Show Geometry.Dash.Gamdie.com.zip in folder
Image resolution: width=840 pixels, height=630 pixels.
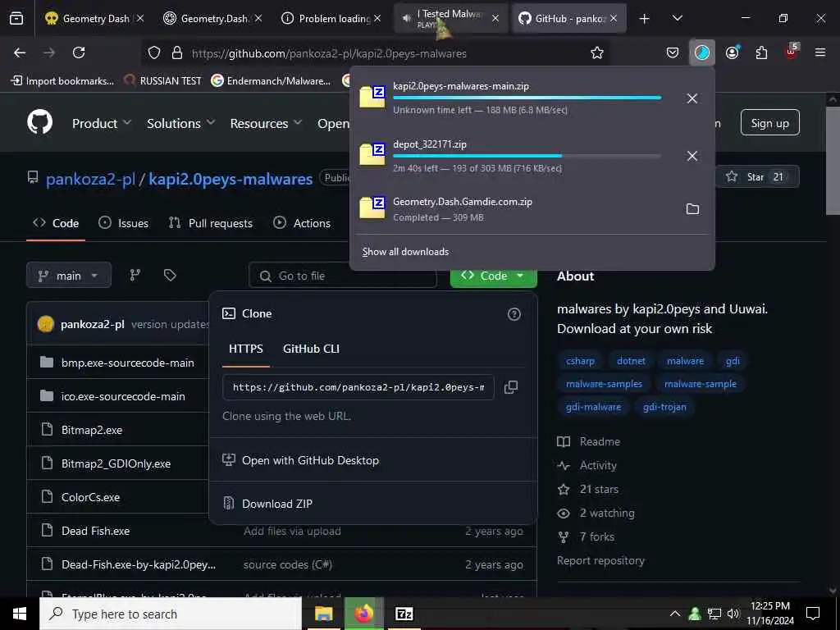click(x=692, y=208)
